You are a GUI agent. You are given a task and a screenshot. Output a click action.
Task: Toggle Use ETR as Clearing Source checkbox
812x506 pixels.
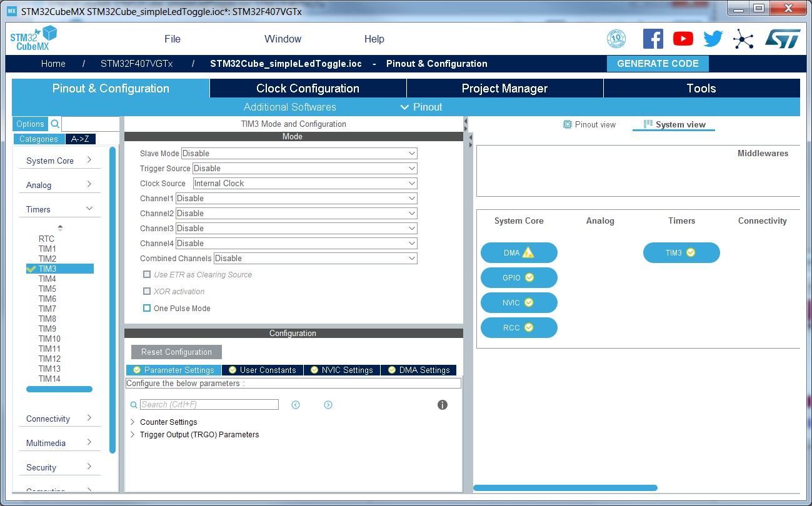click(147, 274)
